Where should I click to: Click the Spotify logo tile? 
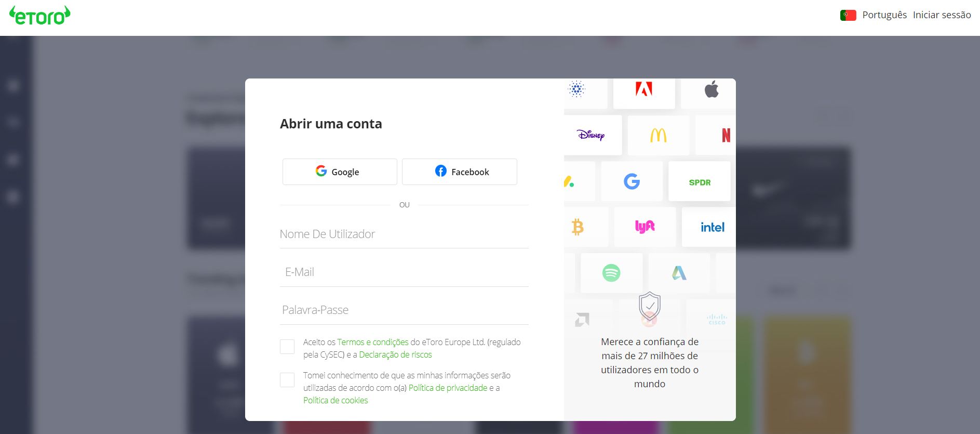611,273
